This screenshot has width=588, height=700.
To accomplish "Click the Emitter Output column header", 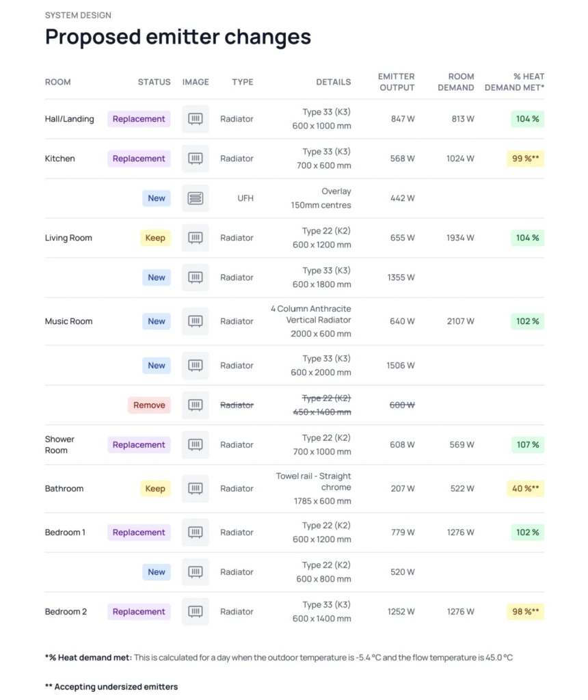I will coord(397,82).
